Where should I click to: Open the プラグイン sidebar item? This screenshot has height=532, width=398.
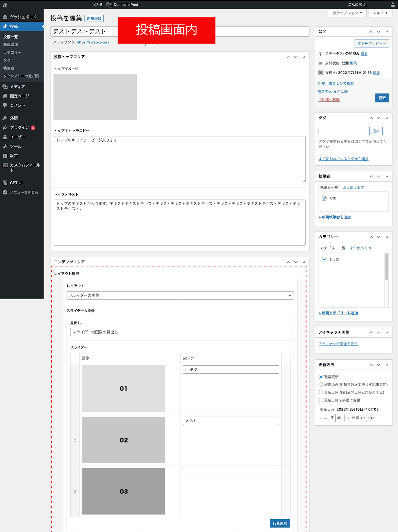coord(19,128)
